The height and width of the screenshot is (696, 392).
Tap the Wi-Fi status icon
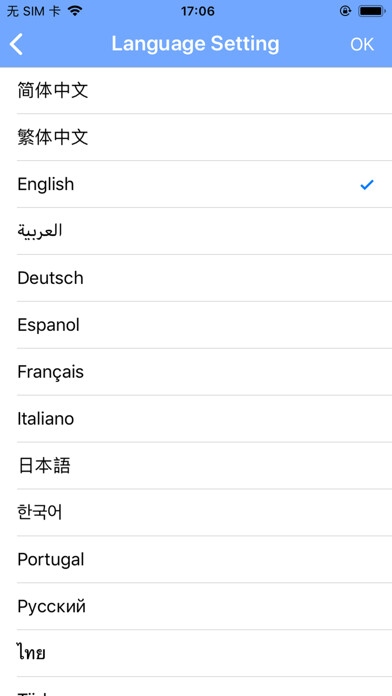pos(75,11)
